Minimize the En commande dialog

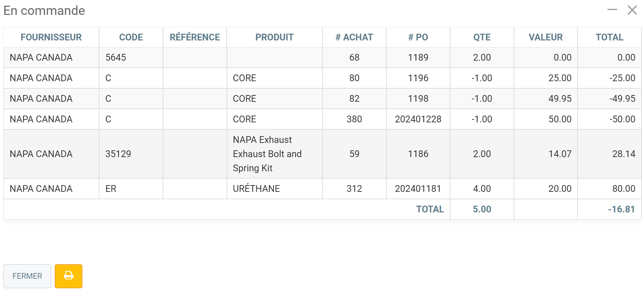click(612, 10)
